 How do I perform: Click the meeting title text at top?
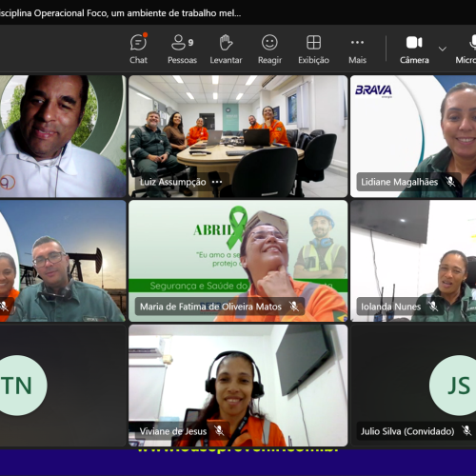coord(120,13)
